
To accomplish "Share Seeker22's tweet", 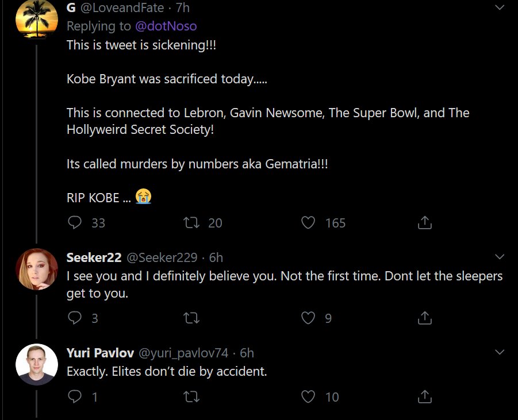I will pyautogui.click(x=424, y=317).
